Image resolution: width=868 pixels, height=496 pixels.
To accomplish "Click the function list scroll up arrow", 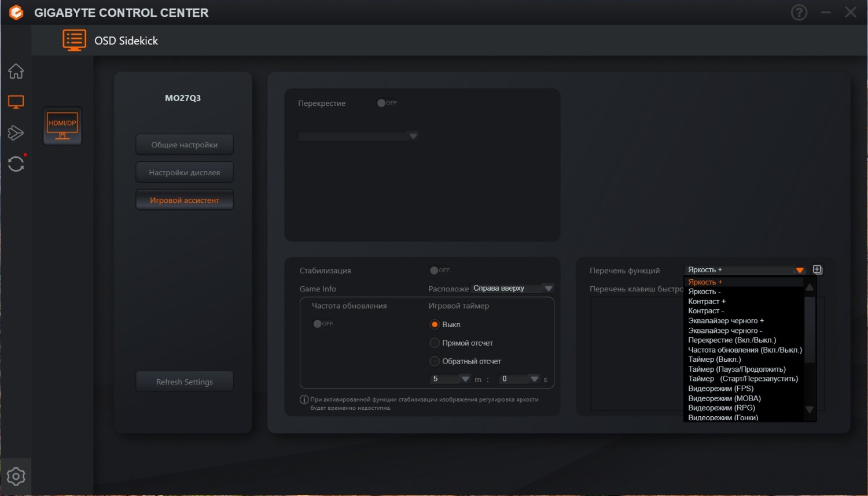I will pyautogui.click(x=810, y=287).
